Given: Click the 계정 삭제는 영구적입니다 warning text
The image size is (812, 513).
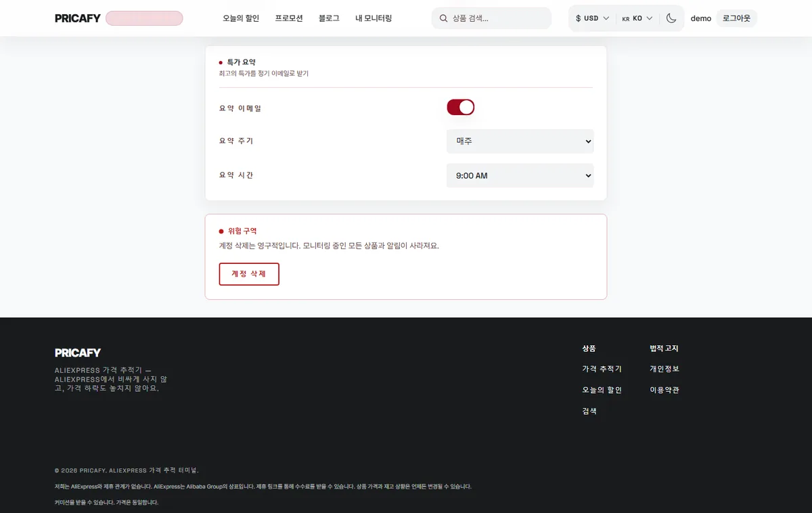Looking at the screenshot, I should coord(329,246).
